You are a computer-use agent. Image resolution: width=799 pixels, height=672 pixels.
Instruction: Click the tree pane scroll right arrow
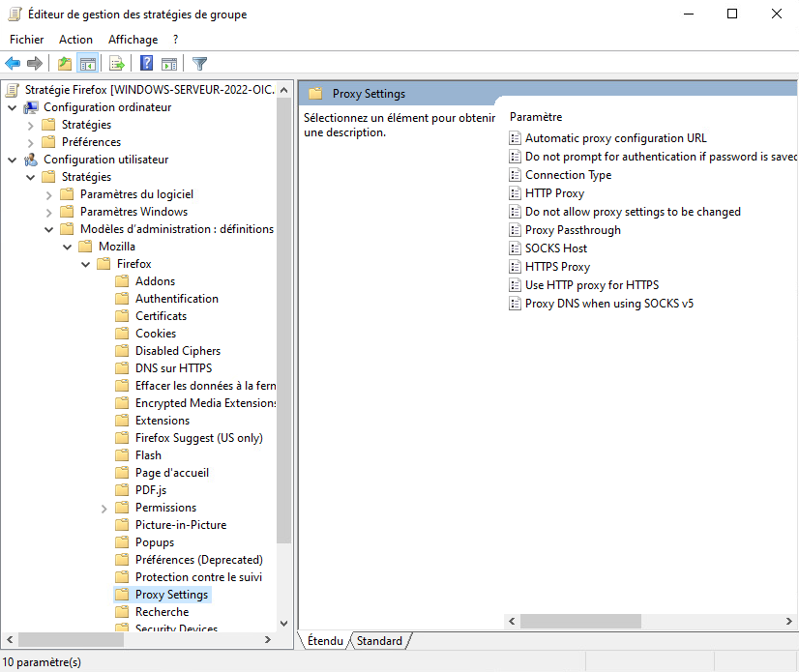pyautogui.click(x=268, y=639)
